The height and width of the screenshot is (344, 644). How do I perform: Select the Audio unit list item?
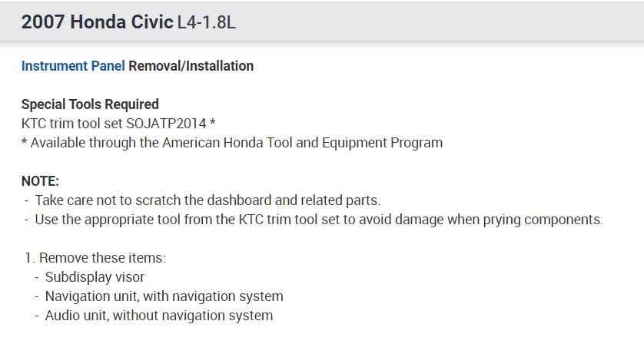pyautogui.click(x=158, y=316)
